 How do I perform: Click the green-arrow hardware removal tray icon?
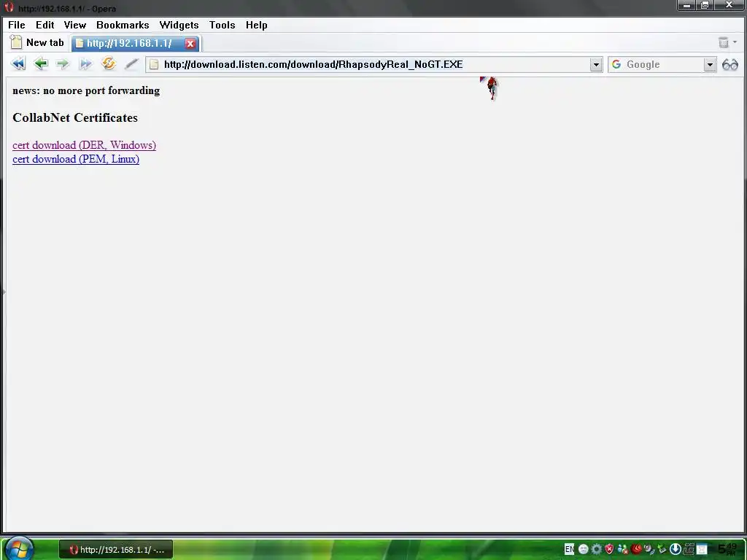(x=662, y=549)
